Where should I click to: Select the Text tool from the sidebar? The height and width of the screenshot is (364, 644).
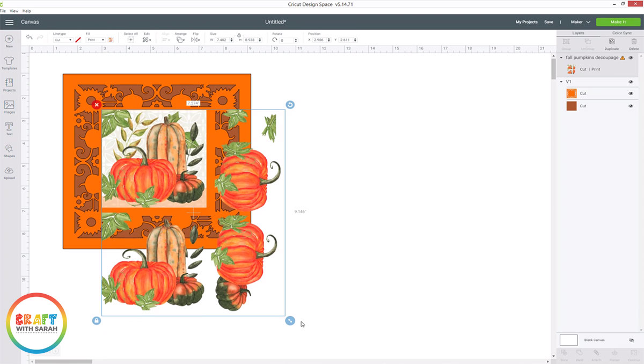pos(9,128)
